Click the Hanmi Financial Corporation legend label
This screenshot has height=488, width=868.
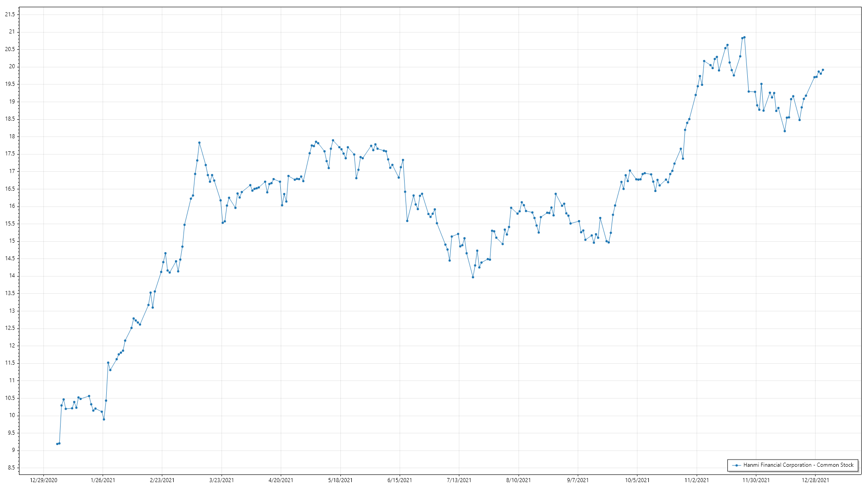(798, 465)
